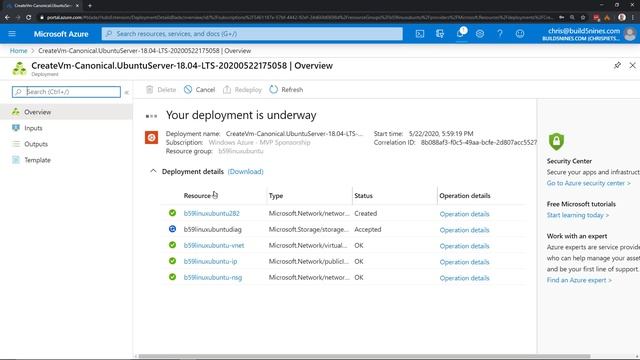Click b59linuxubuntudiag resource text

point(213,229)
